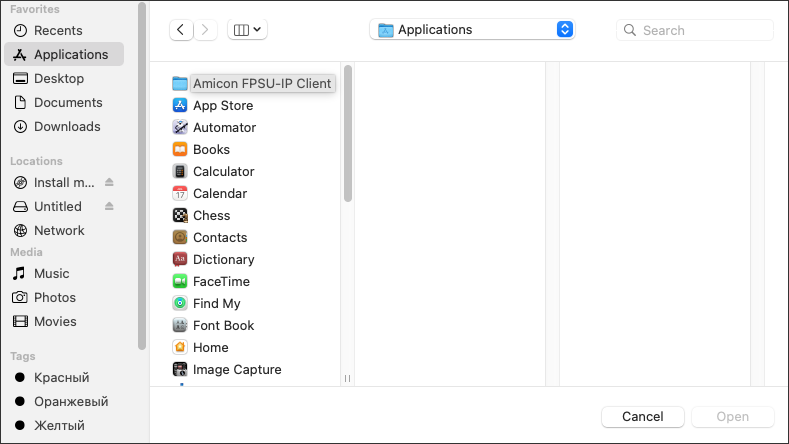
Task: Select the App Store icon
Action: point(180,105)
